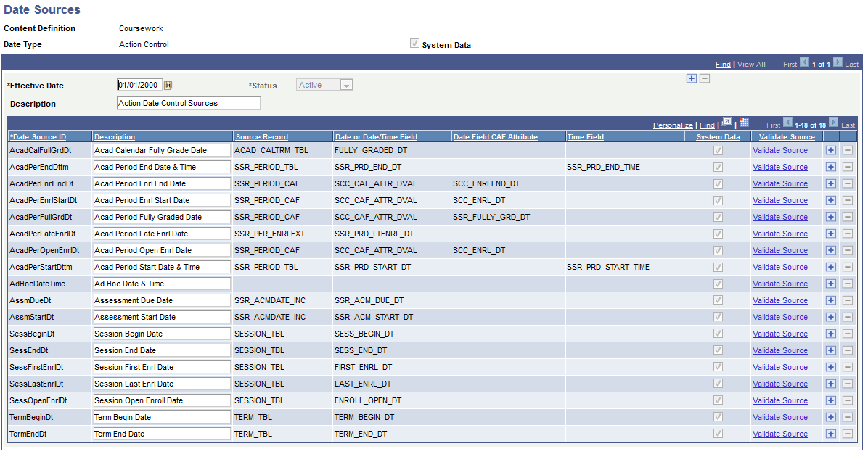This screenshot has width=868, height=454.
Task: Toggle System Data for the TermBeginDt row
Action: pos(718,417)
